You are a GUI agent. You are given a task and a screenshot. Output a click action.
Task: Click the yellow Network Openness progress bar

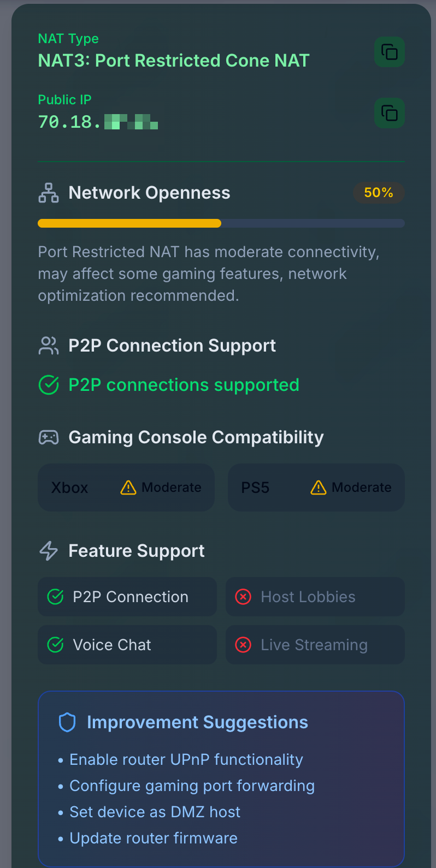click(x=129, y=223)
